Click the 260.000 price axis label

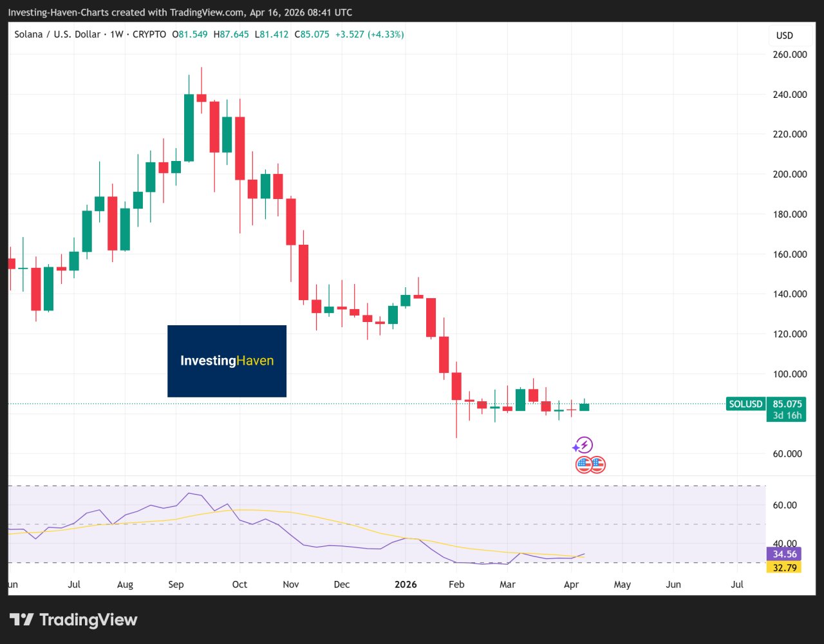tap(790, 55)
